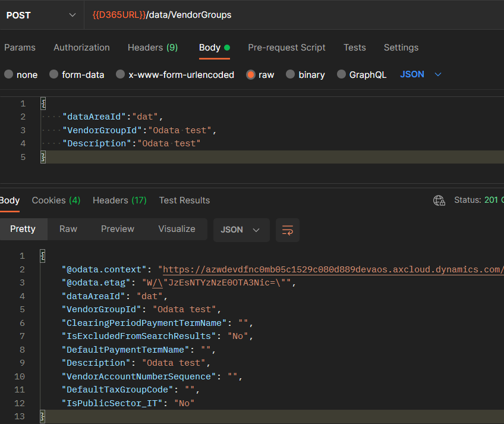The image size is (504, 424).
Task: Click "DefaultPaymentTermName" line
Action: point(138,350)
